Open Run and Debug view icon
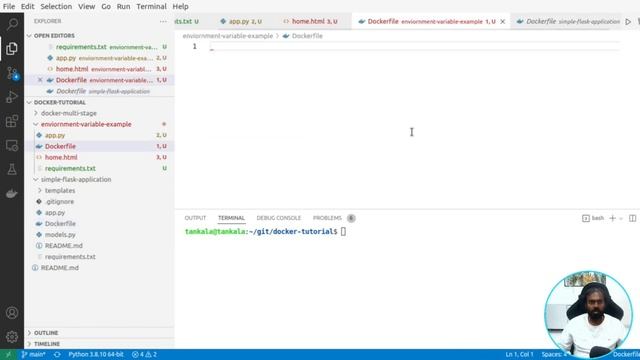Screen dimensions: 640x360 [12, 97]
